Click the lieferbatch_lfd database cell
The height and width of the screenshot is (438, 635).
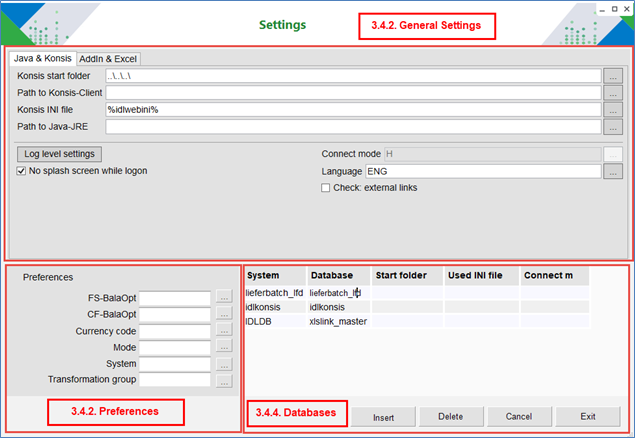pyautogui.click(x=339, y=293)
